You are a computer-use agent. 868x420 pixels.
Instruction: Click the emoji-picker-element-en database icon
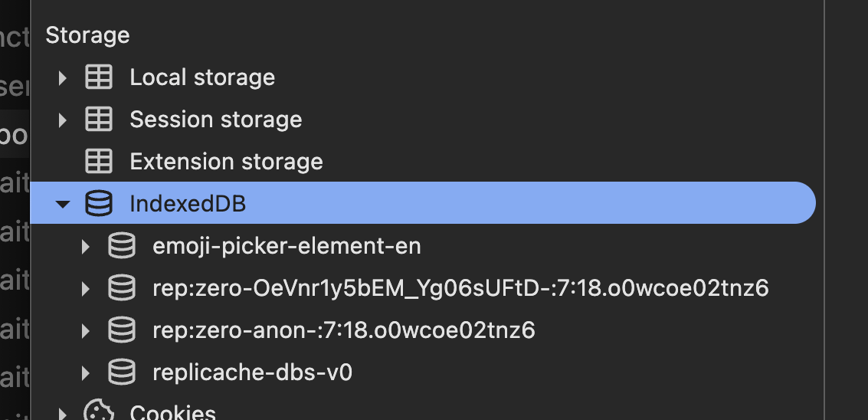121,246
